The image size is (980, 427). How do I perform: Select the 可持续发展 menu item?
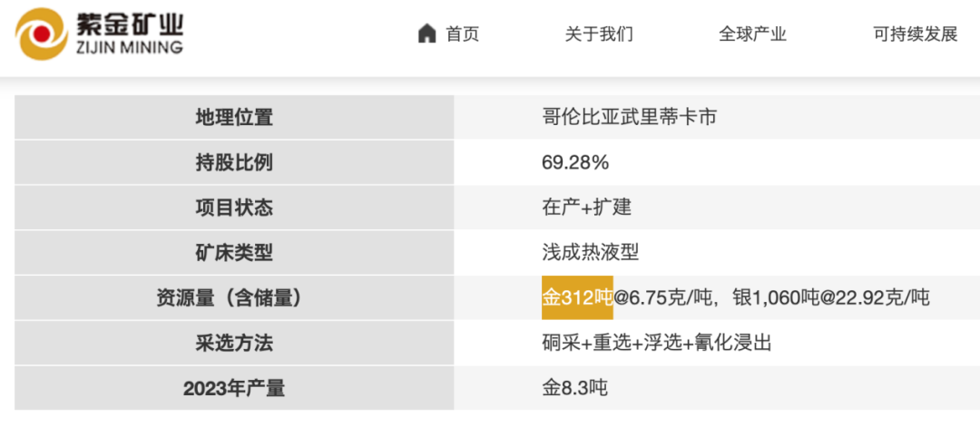click(x=915, y=34)
